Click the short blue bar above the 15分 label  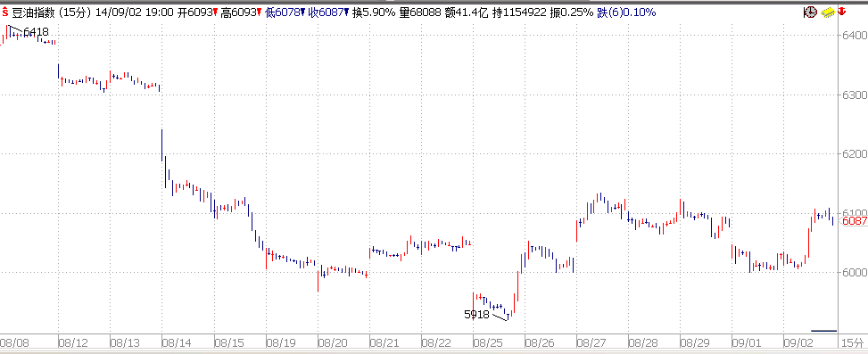click(823, 331)
